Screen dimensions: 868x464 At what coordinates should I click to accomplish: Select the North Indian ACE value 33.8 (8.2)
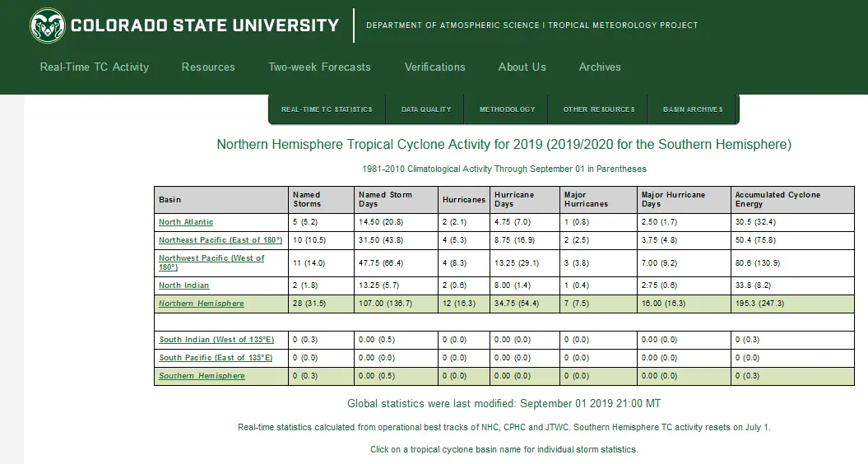(x=792, y=285)
